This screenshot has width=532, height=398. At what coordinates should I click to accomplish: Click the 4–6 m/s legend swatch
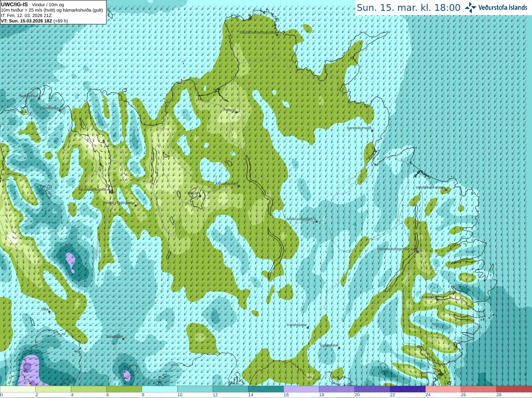coord(89,389)
